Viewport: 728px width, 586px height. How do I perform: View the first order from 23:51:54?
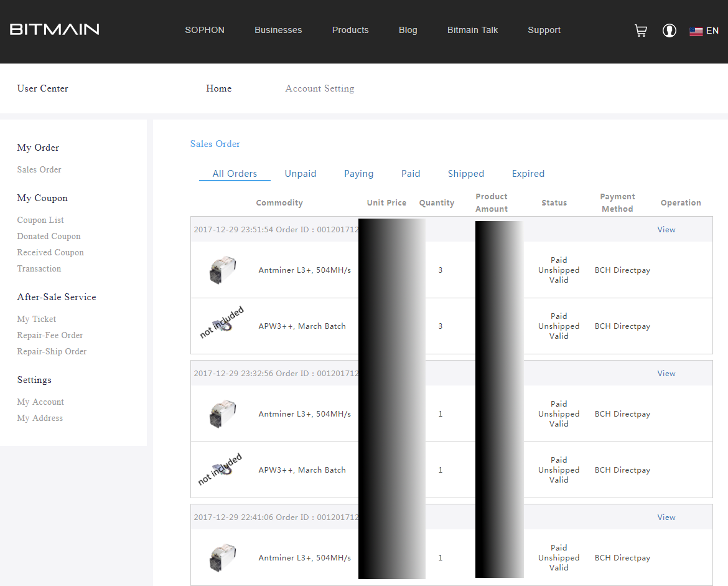(666, 230)
